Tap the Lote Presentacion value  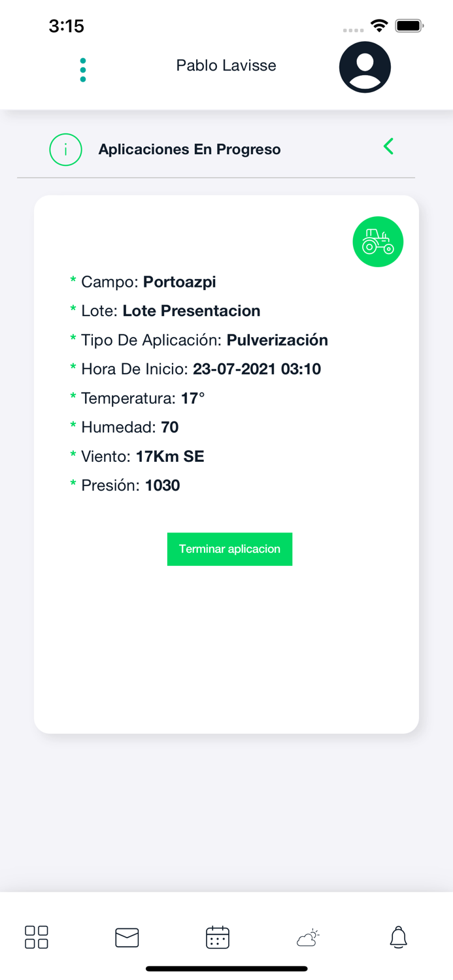[192, 311]
